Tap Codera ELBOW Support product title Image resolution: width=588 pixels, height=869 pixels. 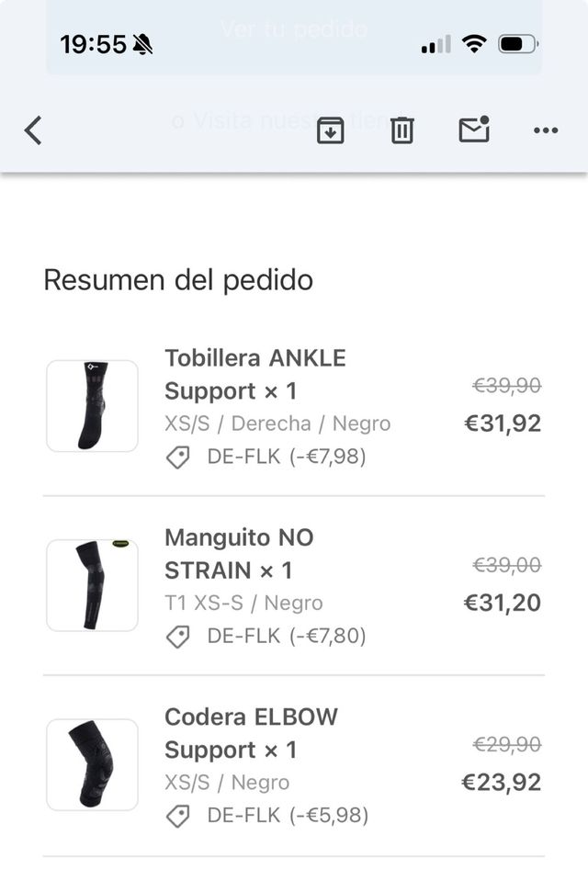point(251,732)
